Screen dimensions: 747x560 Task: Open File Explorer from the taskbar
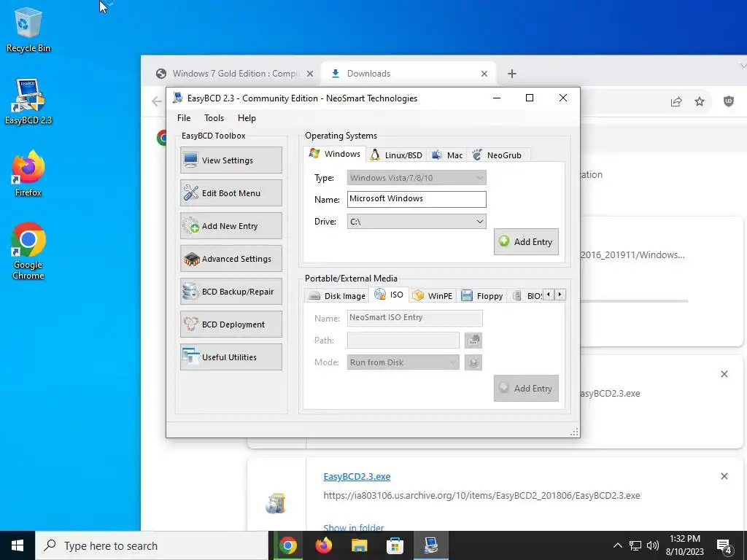(x=359, y=545)
